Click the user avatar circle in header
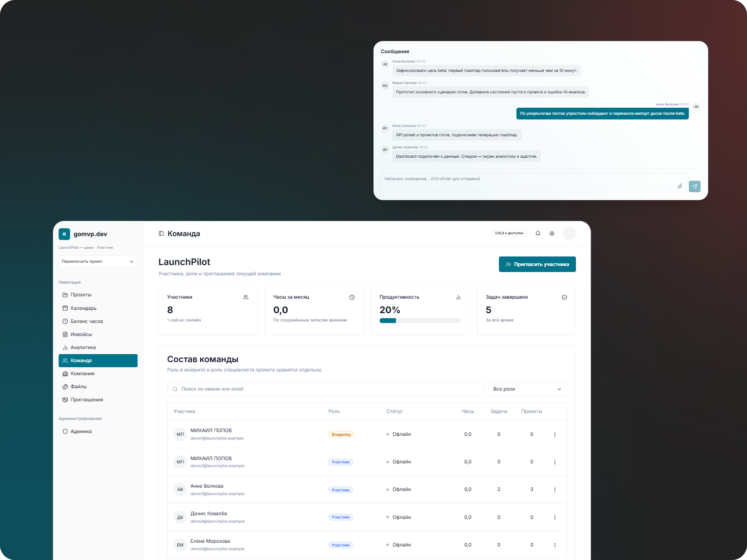This screenshot has width=747, height=560. click(x=569, y=233)
